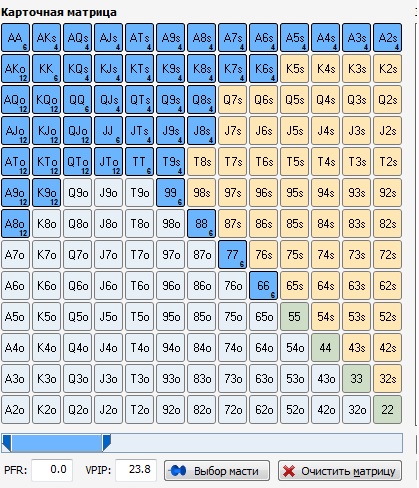Viewport: 419px width, 488px height.
Task: Select the 62s hand cell
Action: (387, 286)
